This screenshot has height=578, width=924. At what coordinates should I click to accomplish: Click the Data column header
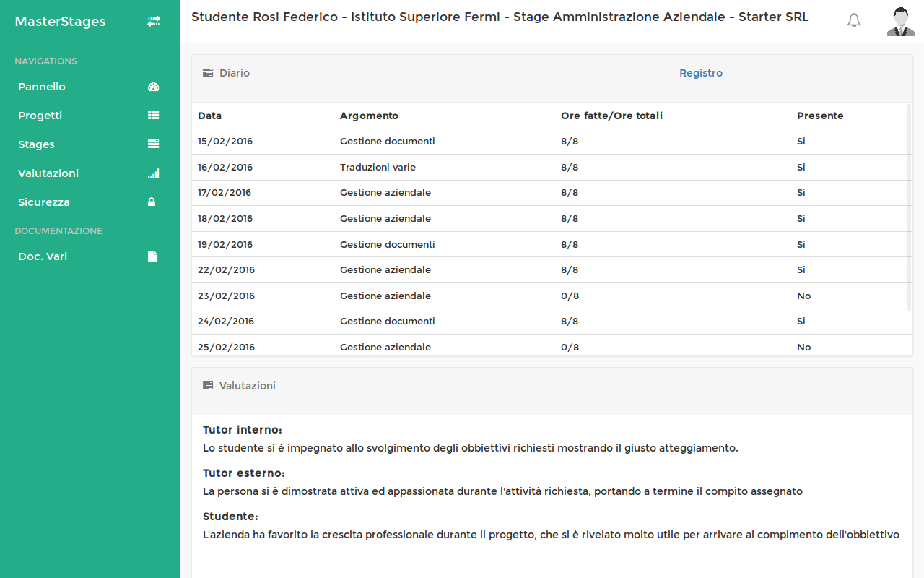210,116
